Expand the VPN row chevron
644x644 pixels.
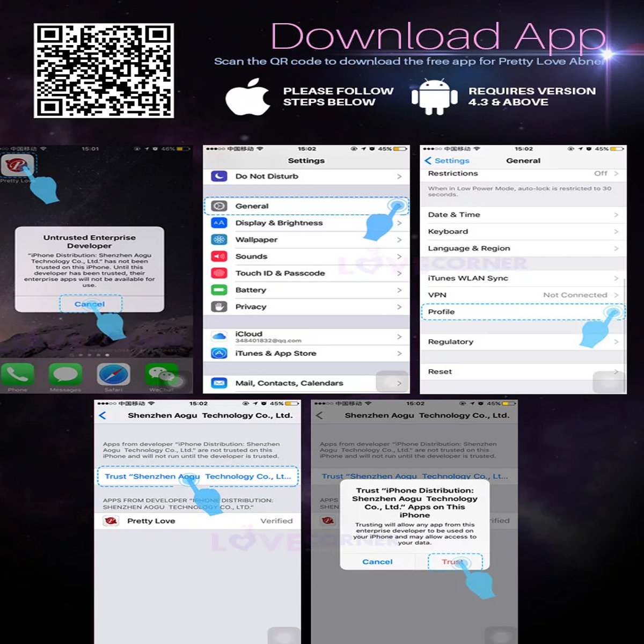[616, 295]
